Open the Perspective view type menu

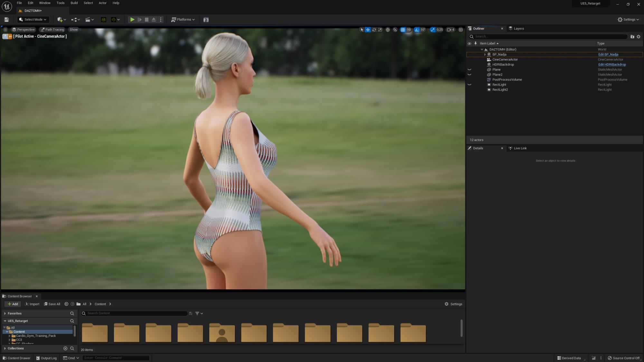pyautogui.click(x=23, y=30)
